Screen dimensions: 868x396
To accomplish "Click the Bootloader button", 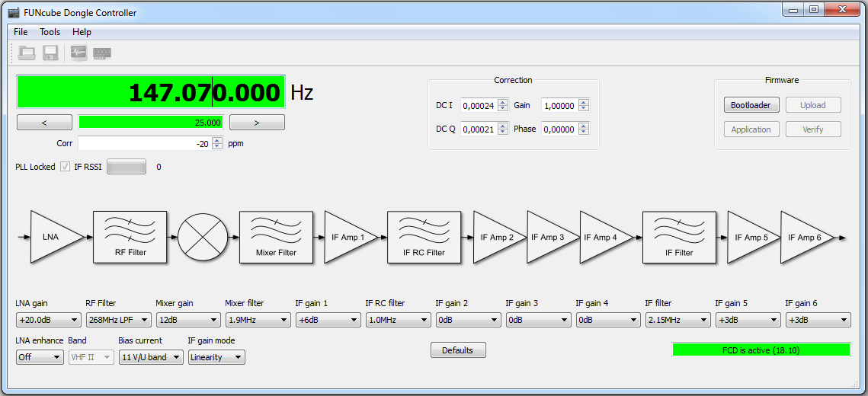I will coord(751,105).
